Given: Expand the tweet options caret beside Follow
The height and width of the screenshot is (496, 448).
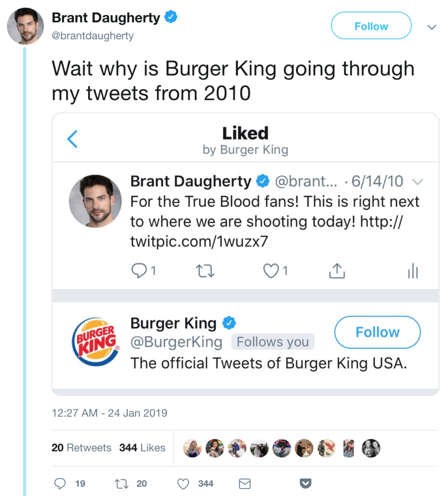Looking at the screenshot, I should tap(432, 27).
